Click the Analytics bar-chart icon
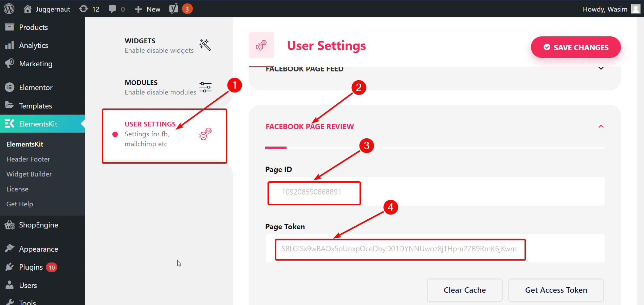This screenshot has width=644, height=305. [x=10, y=45]
